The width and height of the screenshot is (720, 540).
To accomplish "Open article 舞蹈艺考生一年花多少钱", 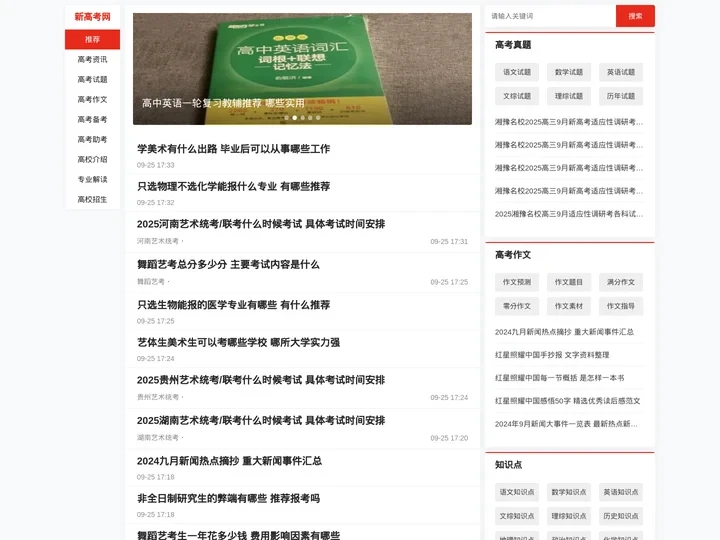I will coord(238,535).
